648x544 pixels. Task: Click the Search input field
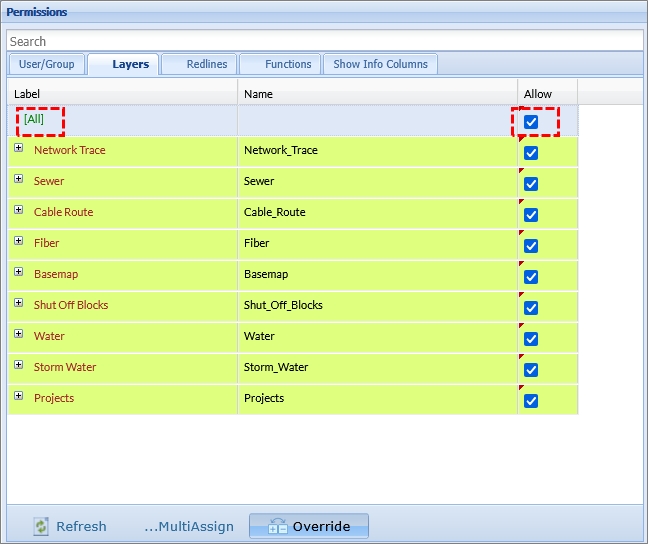click(324, 41)
